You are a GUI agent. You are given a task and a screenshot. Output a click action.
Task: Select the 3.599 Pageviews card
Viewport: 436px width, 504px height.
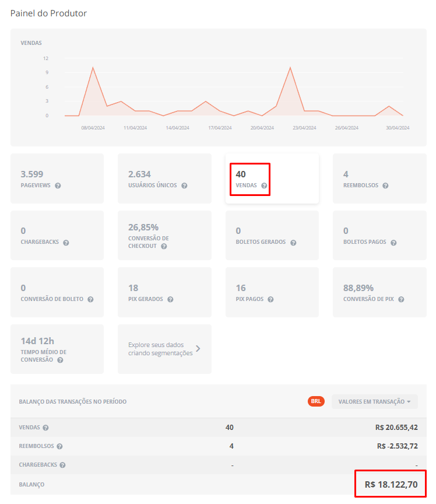pos(57,178)
